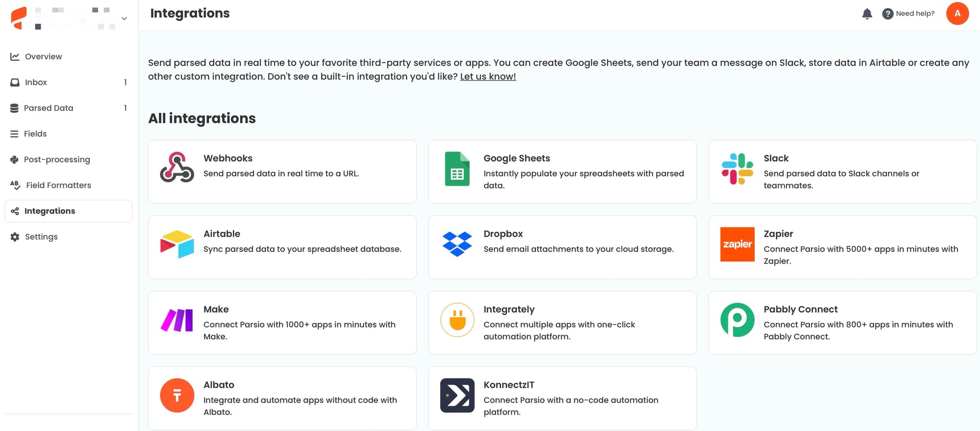The image size is (980, 431).
Task: Click the Slack logo icon
Action: click(737, 169)
